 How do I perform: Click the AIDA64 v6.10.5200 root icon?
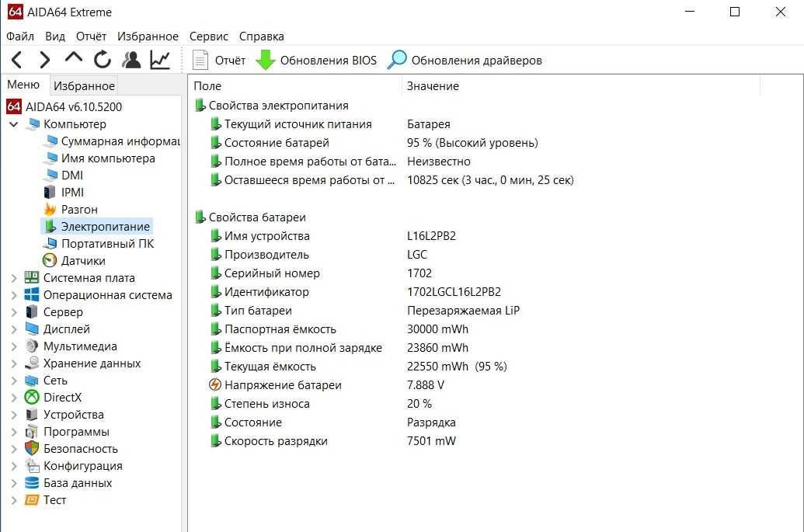(x=14, y=106)
